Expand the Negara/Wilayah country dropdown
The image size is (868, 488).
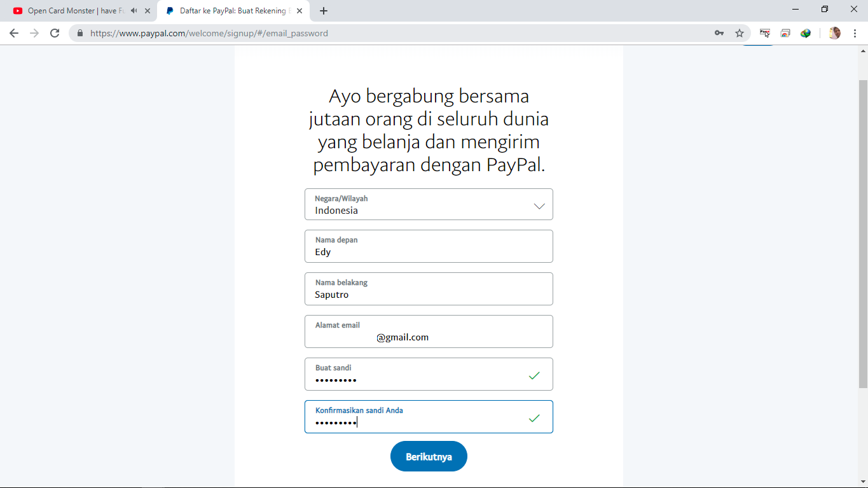(429, 204)
